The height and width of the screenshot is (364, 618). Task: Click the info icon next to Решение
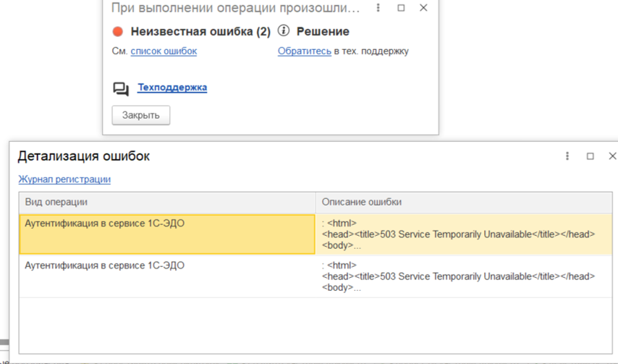point(284,30)
